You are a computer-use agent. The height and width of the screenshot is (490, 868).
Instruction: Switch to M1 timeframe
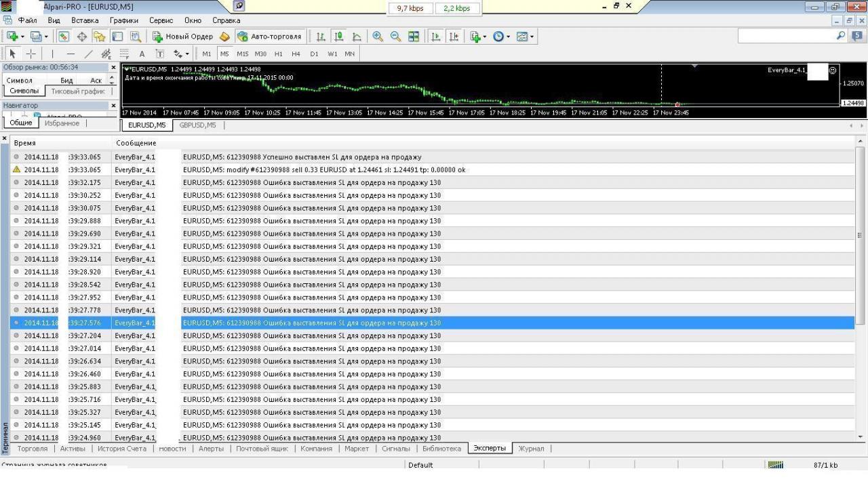[x=207, y=54]
